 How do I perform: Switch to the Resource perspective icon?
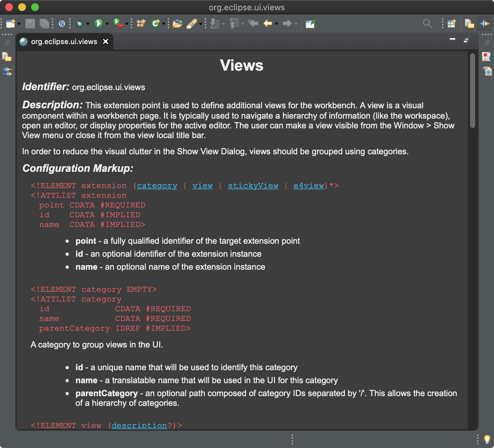[469, 24]
